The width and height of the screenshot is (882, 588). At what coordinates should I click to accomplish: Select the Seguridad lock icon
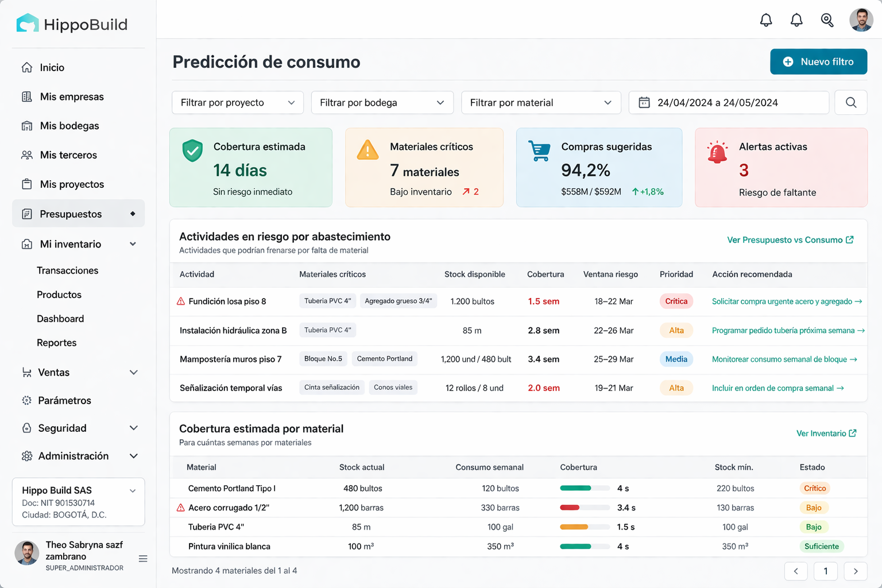(x=26, y=428)
